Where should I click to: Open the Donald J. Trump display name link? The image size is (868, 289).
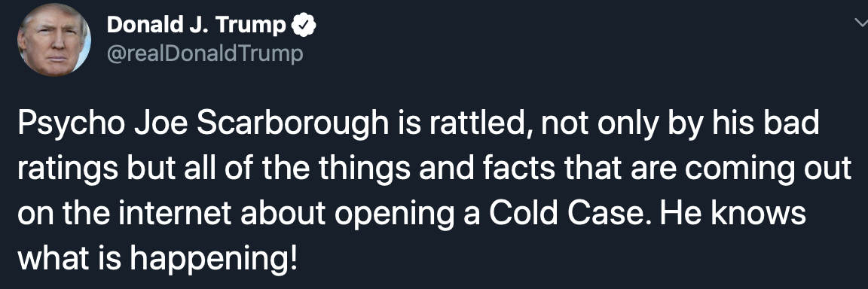pyautogui.click(x=197, y=25)
